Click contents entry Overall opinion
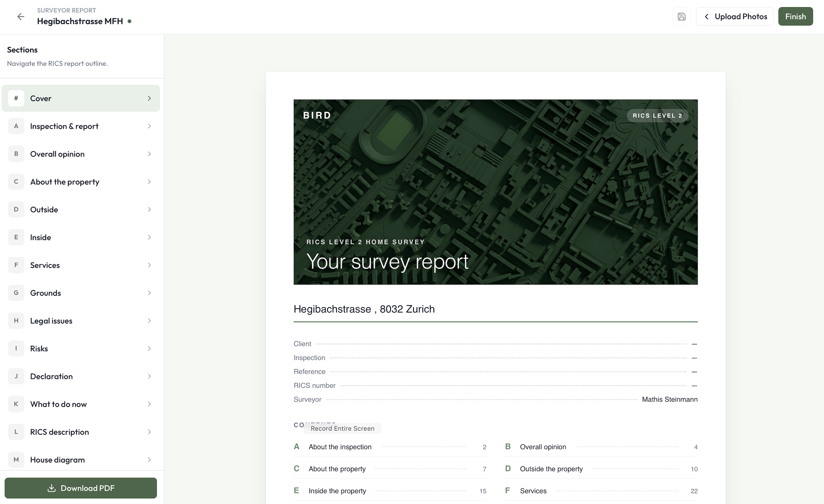 coord(601,446)
